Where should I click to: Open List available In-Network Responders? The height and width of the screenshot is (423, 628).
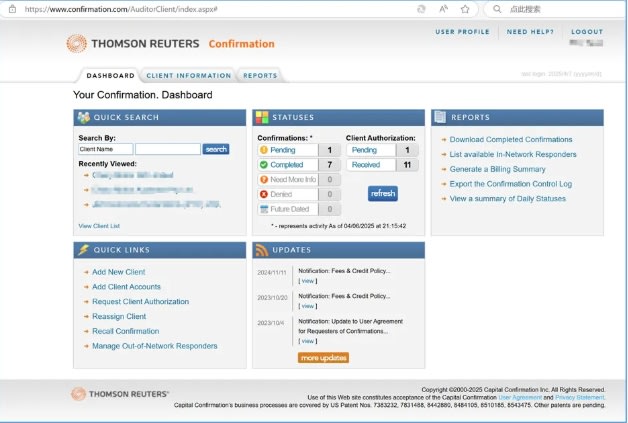pyautogui.click(x=513, y=154)
